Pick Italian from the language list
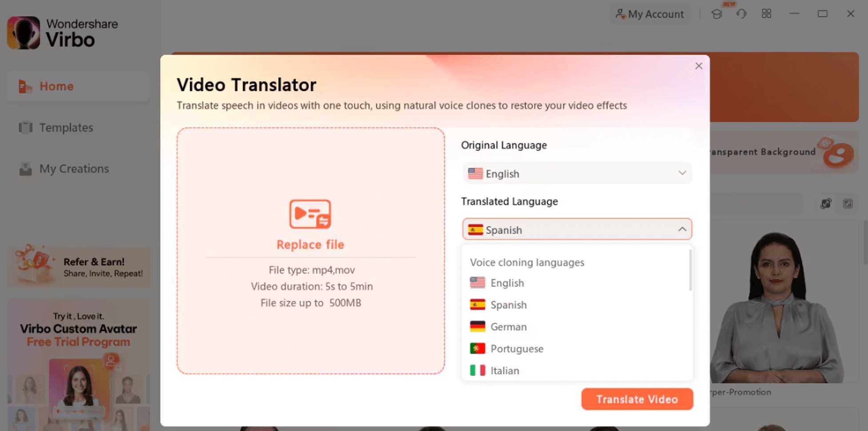 (x=504, y=371)
